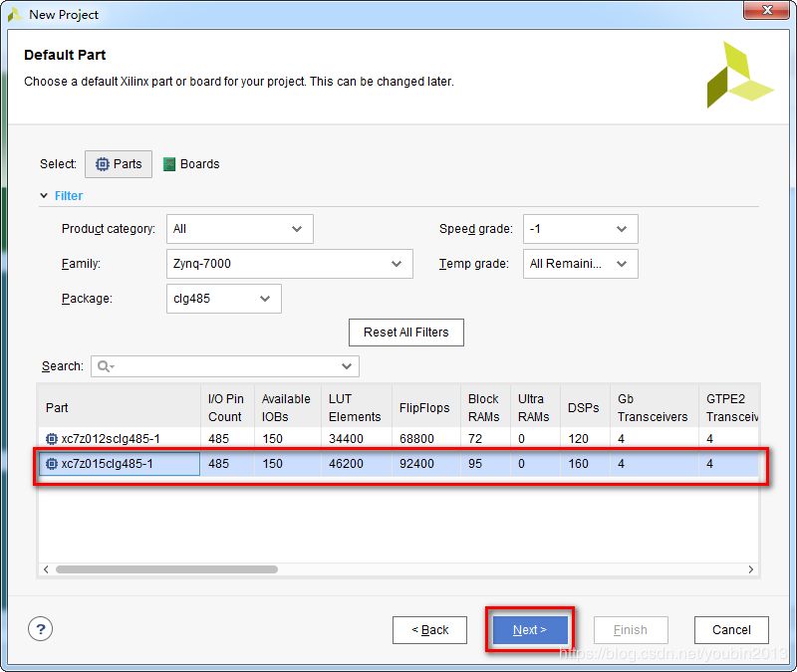Click the horizontal scrollbar thumb
Image resolution: width=797 pixels, height=672 pixels.
point(166,569)
